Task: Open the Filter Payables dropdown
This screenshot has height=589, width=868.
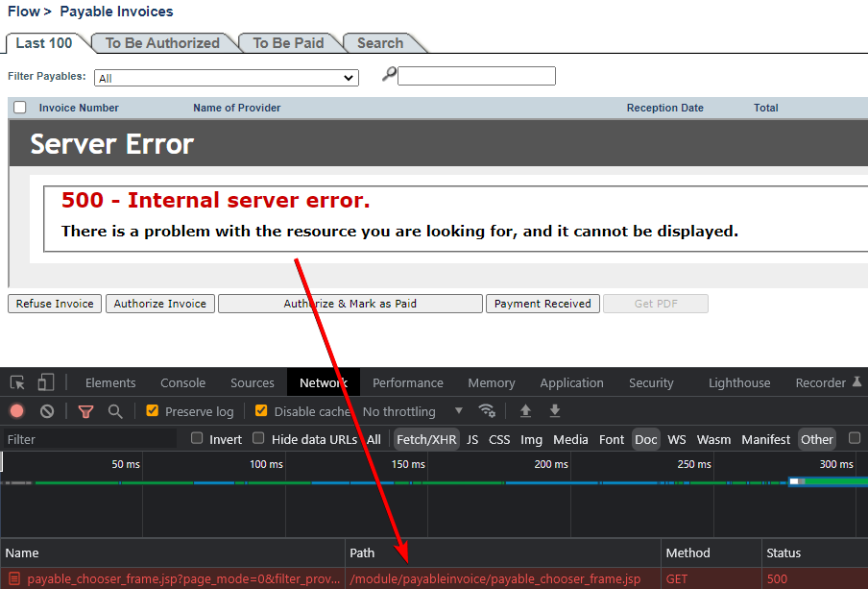Action: click(x=226, y=78)
